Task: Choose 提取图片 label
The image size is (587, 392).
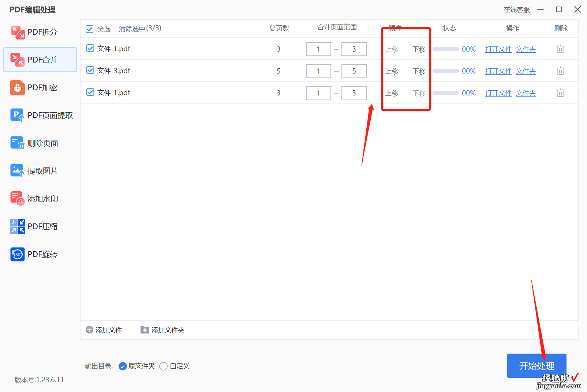Action: (x=43, y=171)
